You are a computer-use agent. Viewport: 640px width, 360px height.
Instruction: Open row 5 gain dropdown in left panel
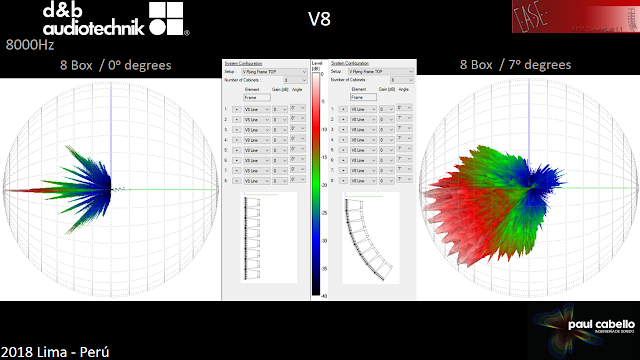pyautogui.click(x=280, y=150)
